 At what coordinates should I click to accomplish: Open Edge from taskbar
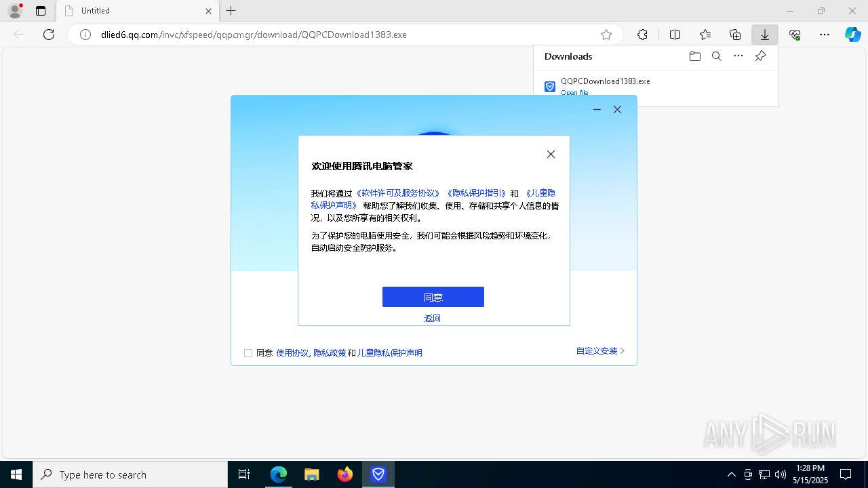(x=279, y=474)
